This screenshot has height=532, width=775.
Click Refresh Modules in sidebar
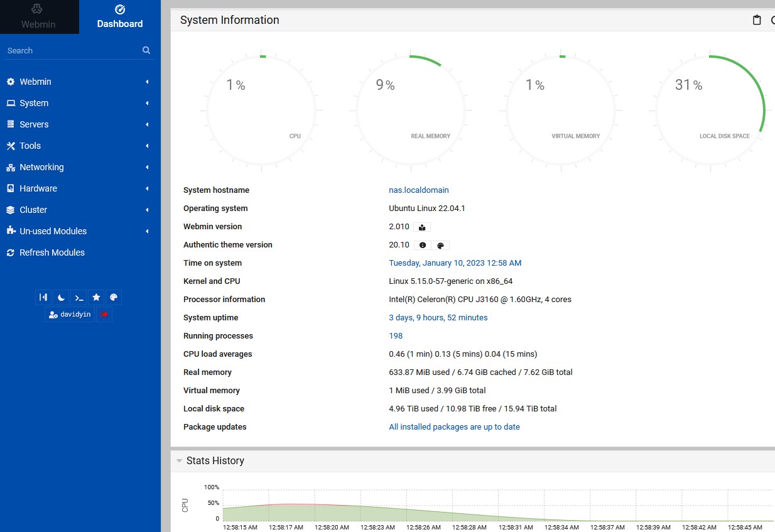coord(51,252)
